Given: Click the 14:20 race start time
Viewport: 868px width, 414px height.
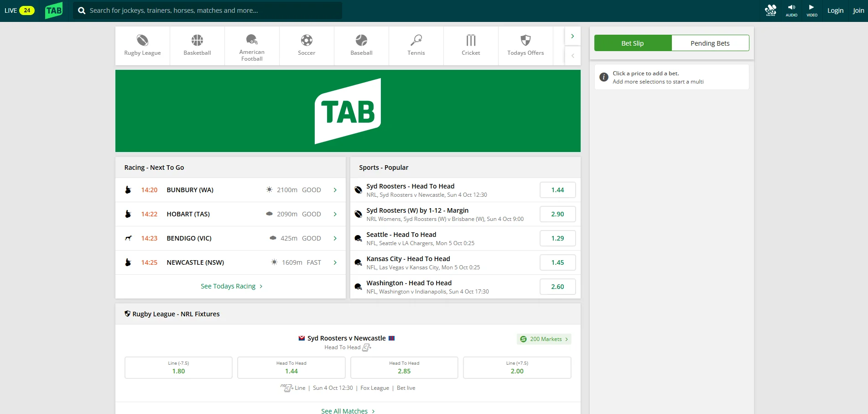Looking at the screenshot, I should [x=149, y=190].
